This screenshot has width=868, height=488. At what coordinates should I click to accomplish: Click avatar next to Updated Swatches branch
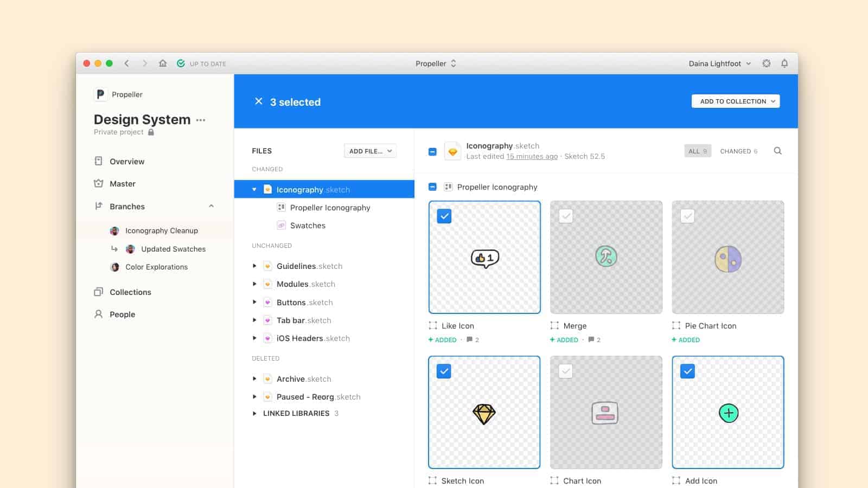click(x=130, y=249)
